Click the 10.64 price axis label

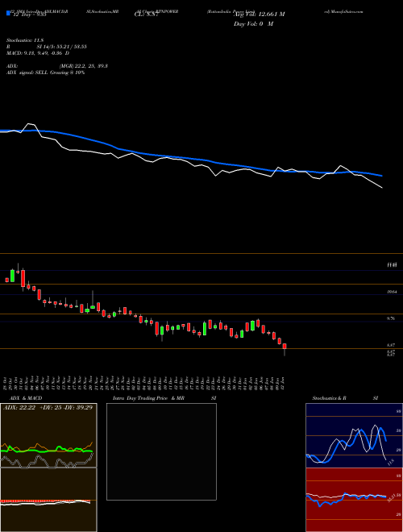point(391,292)
